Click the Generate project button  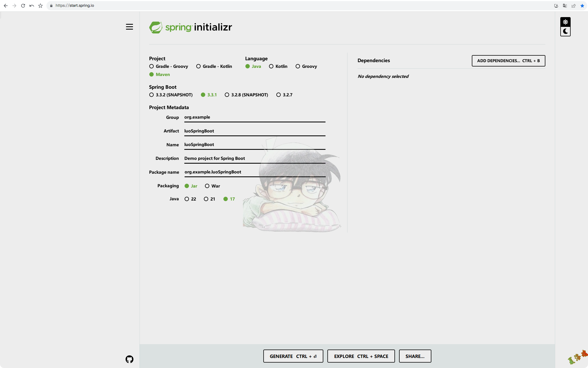pos(293,356)
